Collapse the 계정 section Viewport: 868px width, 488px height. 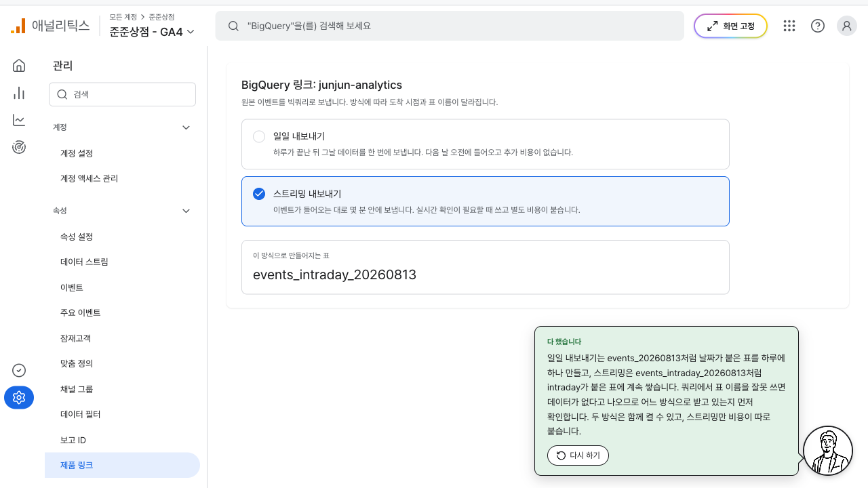(186, 127)
